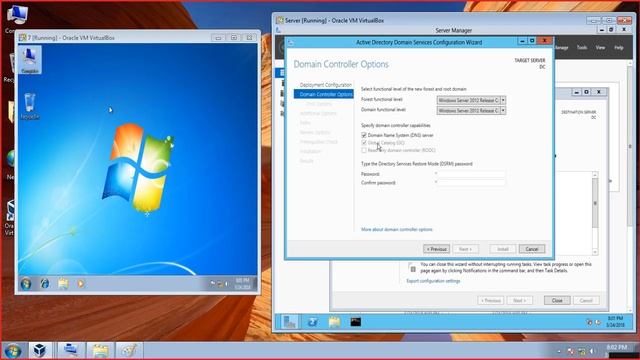Image resolution: width=640 pixels, height=360 pixels.
Task: Toggle Global Catalog (GC) checkbox
Action: (x=364, y=143)
